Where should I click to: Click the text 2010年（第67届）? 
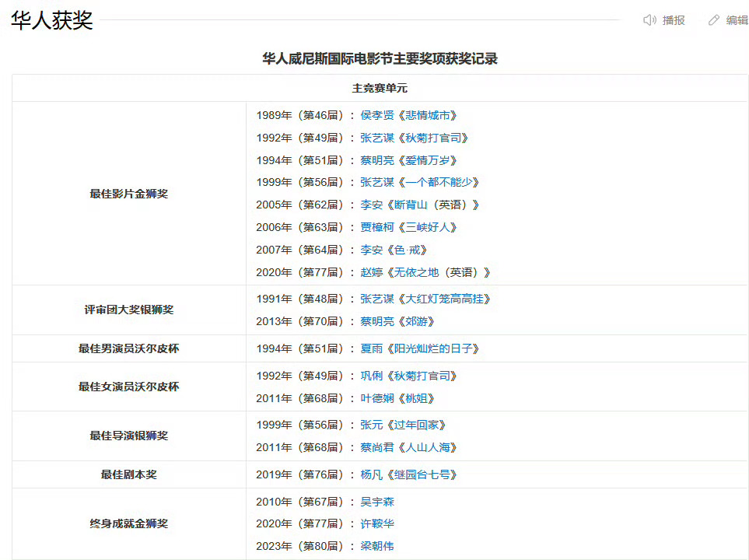(x=300, y=502)
